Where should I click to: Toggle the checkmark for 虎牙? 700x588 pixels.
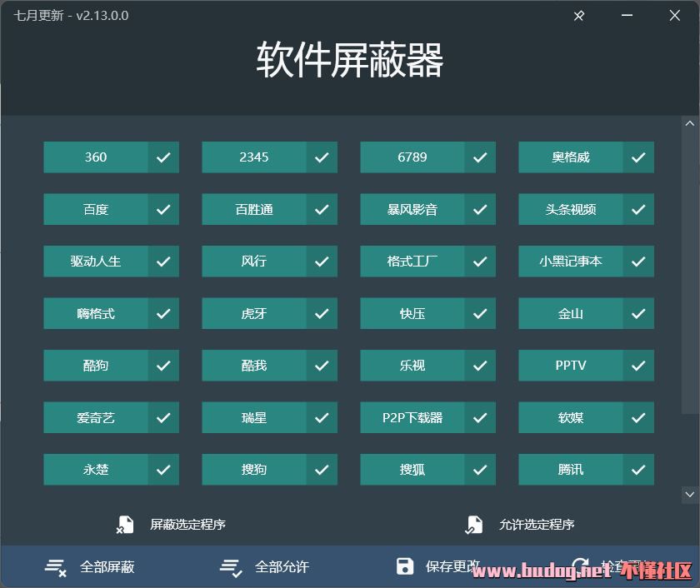[x=322, y=314]
